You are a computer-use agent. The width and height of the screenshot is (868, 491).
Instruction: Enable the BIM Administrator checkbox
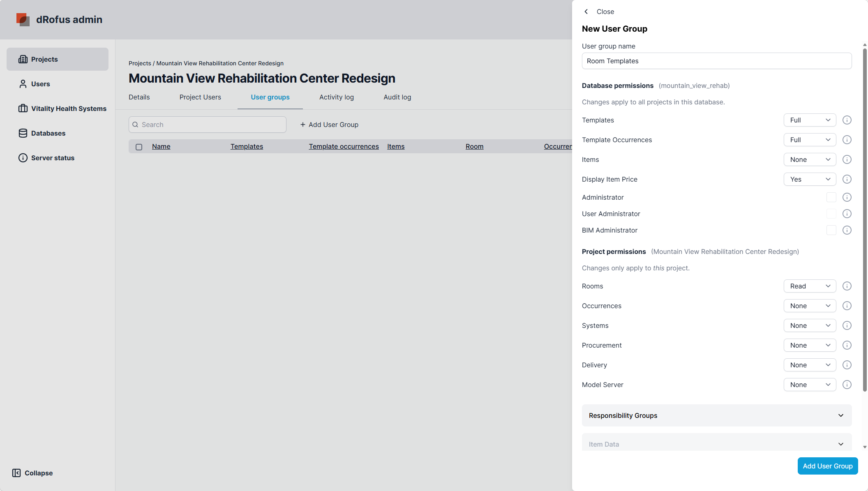831,230
